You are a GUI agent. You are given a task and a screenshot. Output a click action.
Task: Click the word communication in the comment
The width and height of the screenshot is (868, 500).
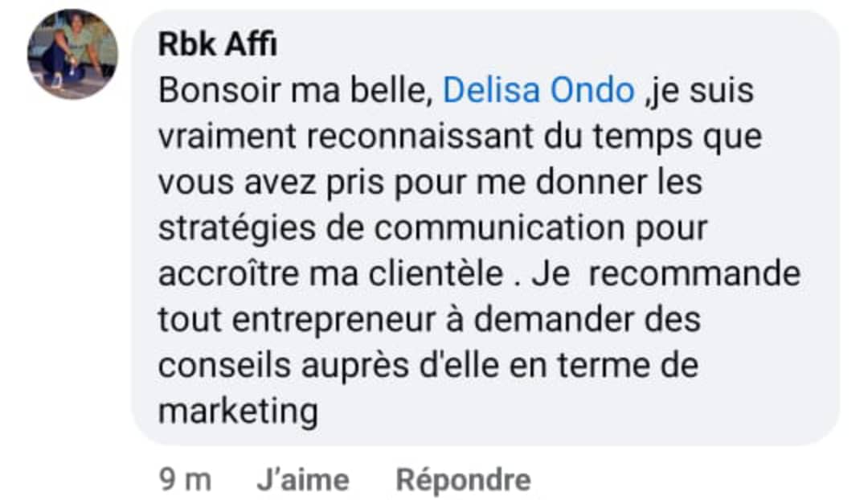point(498,228)
